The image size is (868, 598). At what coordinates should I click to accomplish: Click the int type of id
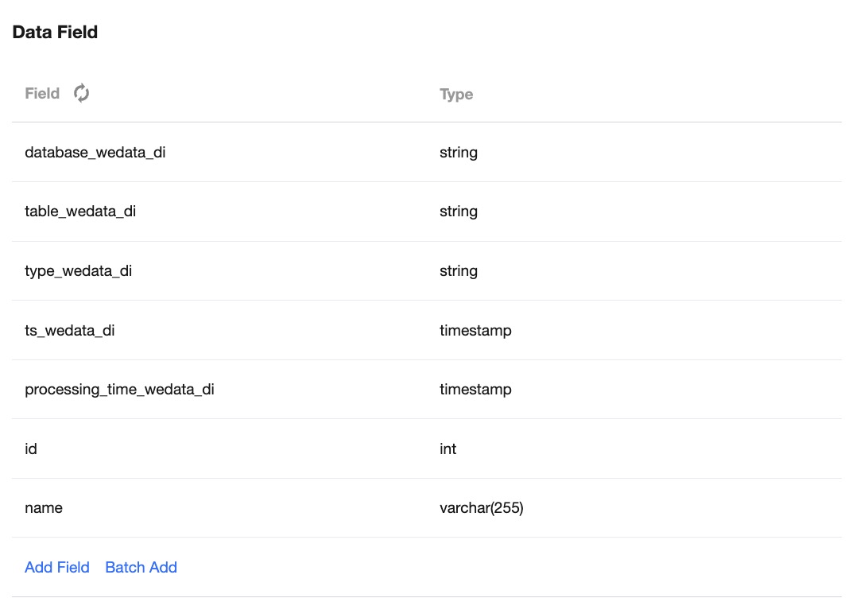point(448,449)
